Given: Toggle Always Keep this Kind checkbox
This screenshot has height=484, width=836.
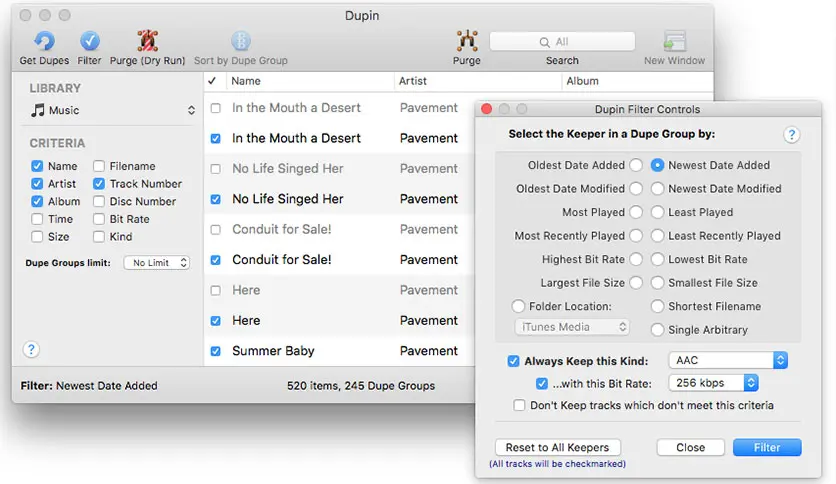Looking at the screenshot, I should (513, 361).
